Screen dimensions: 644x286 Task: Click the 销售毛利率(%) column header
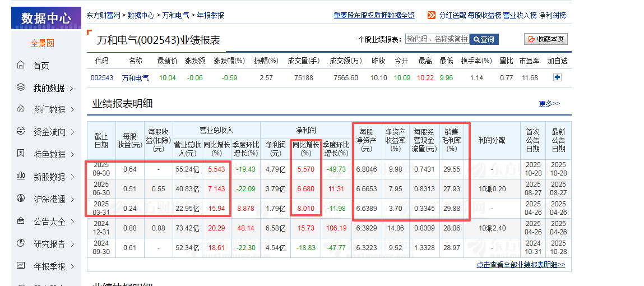click(451, 140)
